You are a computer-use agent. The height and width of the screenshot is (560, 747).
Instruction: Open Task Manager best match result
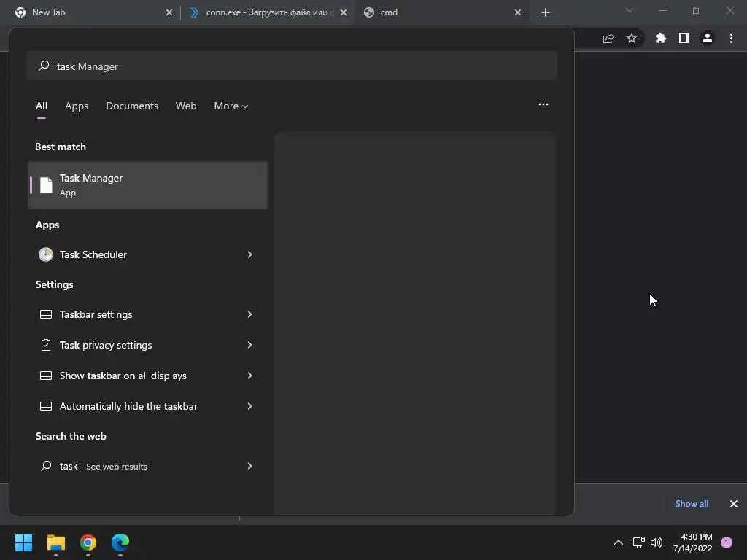[147, 185]
